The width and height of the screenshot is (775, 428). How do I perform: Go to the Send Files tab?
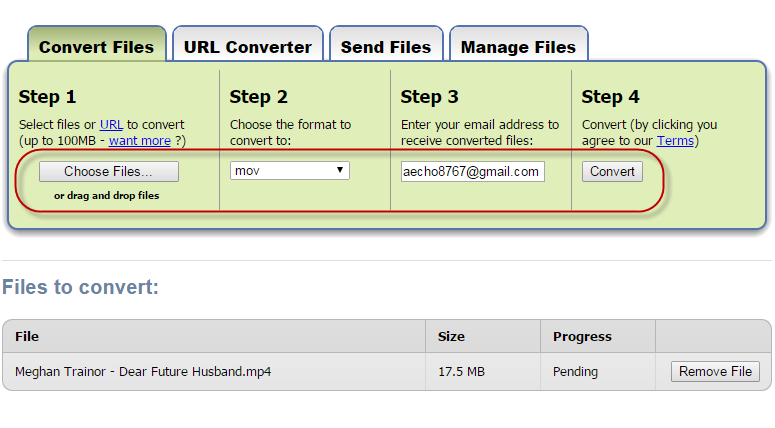pyautogui.click(x=385, y=47)
